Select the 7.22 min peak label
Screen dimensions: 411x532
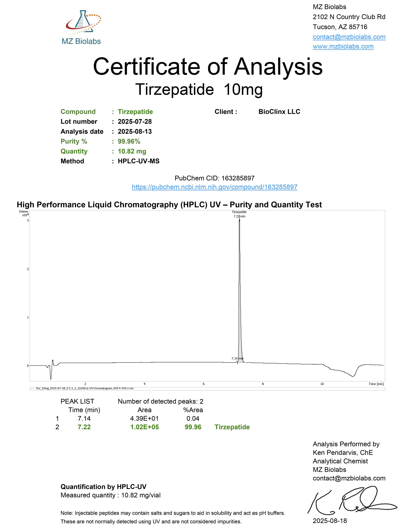pos(239,216)
